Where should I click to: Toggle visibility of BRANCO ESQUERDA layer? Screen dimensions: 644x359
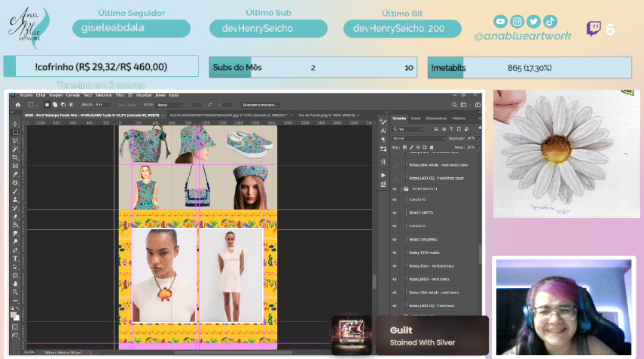[x=395, y=239]
